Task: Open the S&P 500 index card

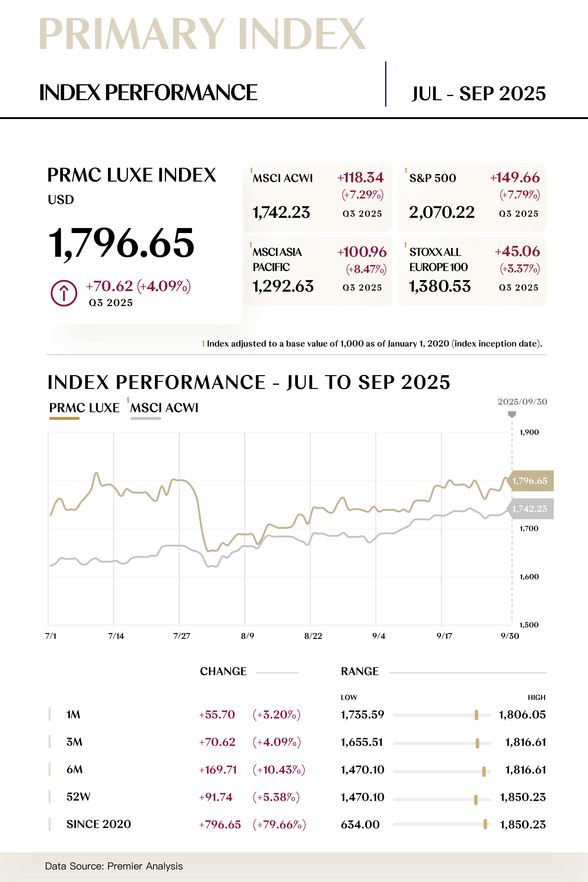Action: [x=471, y=197]
